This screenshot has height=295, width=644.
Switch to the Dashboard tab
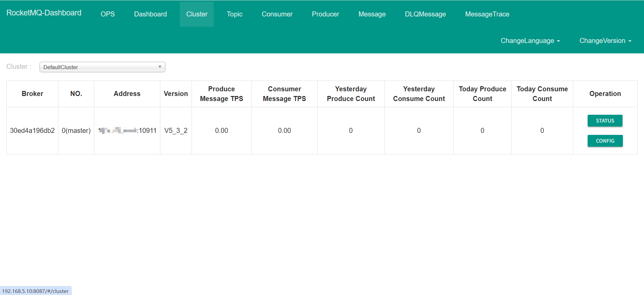(150, 14)
